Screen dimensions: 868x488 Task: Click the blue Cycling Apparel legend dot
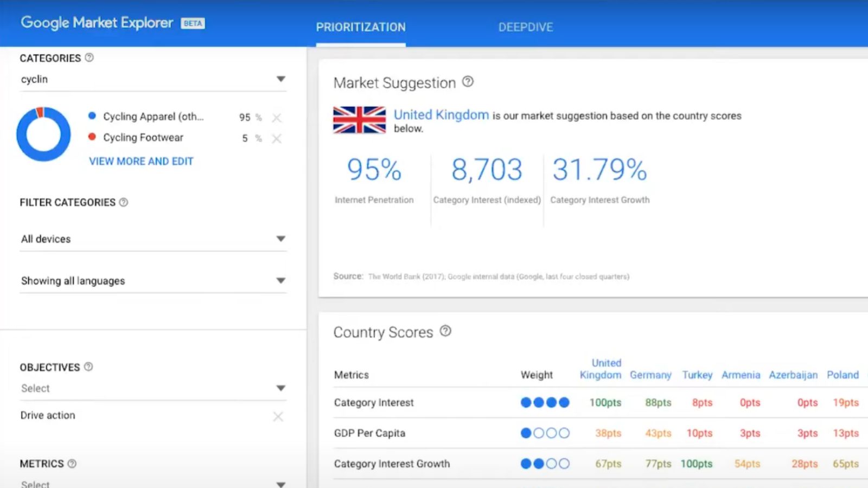(x=92, y=115)
